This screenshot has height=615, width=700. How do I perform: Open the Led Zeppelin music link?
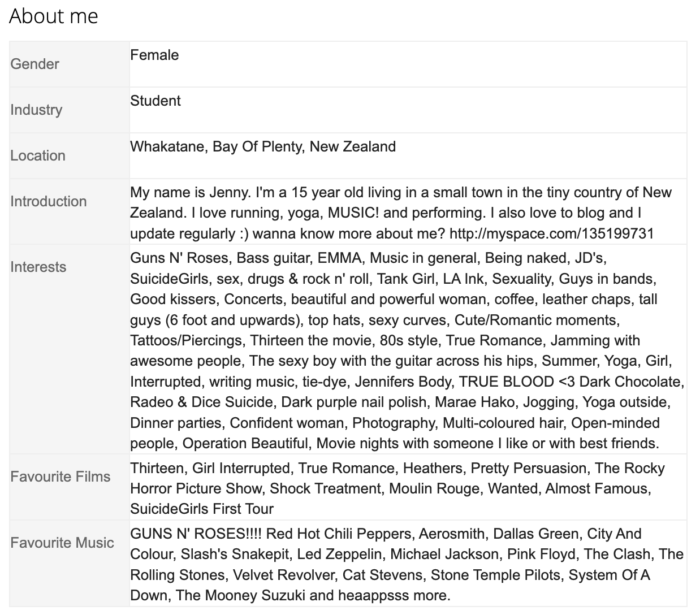339,554
